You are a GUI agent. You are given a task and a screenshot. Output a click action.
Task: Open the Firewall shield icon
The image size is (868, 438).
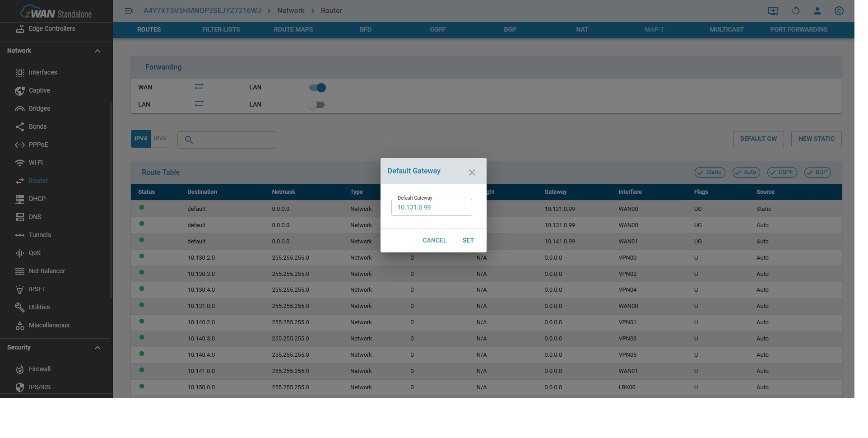[20, 369]
